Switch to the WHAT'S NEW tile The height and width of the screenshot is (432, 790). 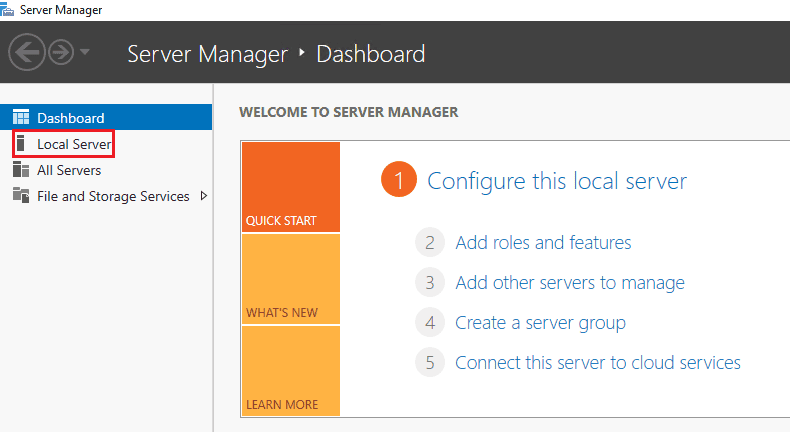pos(290,279)
